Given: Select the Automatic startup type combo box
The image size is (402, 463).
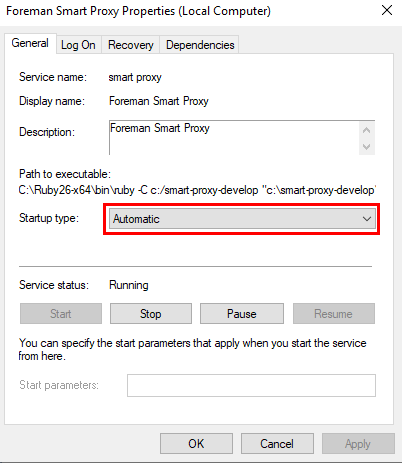Looking at the screenshot, I should pos(242,219).
